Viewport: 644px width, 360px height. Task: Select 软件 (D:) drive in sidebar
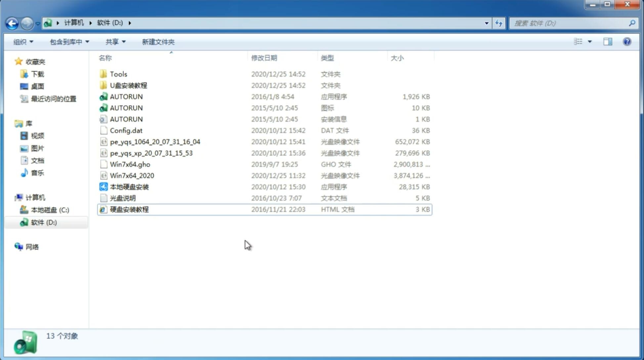pos(44,222)
